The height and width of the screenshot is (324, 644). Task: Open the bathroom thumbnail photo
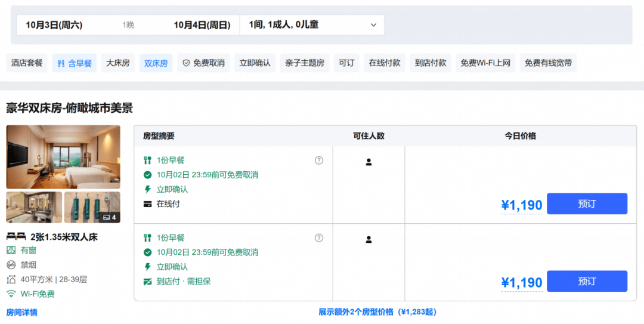(x=34, y=207)
